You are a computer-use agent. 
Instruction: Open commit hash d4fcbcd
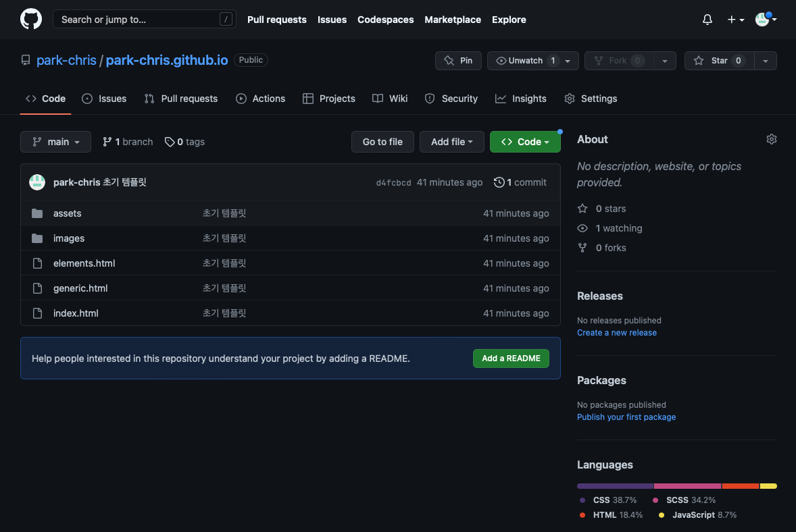tap(393, 182)
